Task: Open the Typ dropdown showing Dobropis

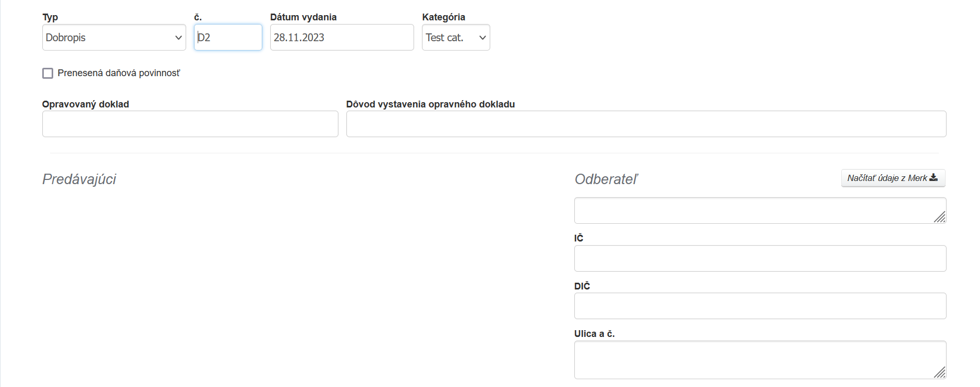Action: click(x=114, y=38)
